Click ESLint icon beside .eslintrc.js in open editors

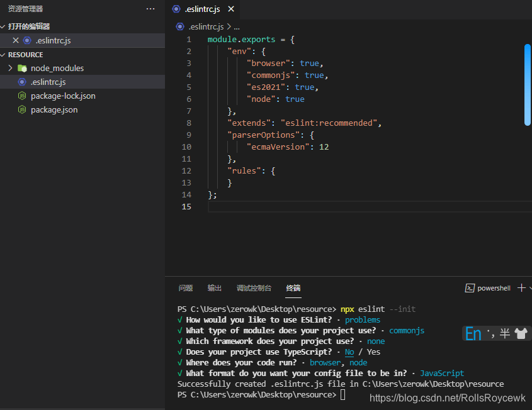point(27,40)
